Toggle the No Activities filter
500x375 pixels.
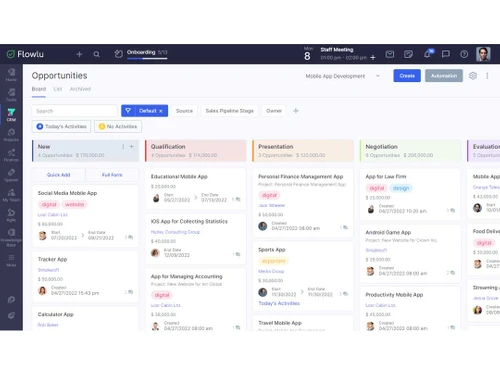118,126
